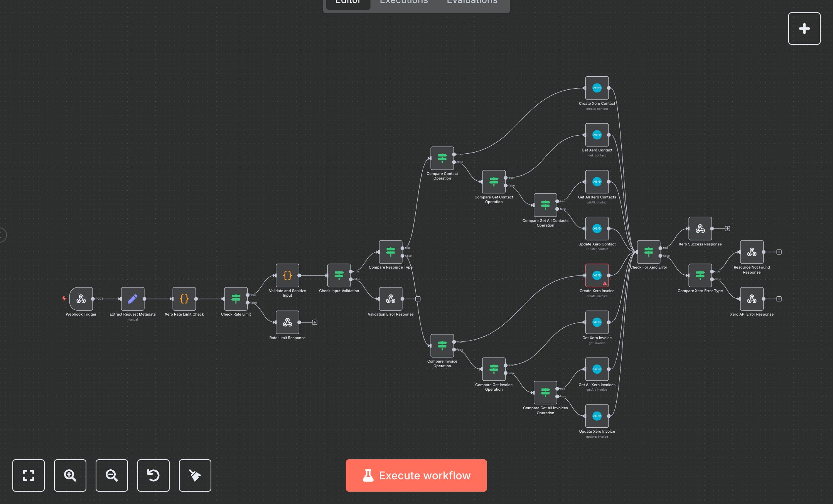Click the Create Xero Contact node

597,88
